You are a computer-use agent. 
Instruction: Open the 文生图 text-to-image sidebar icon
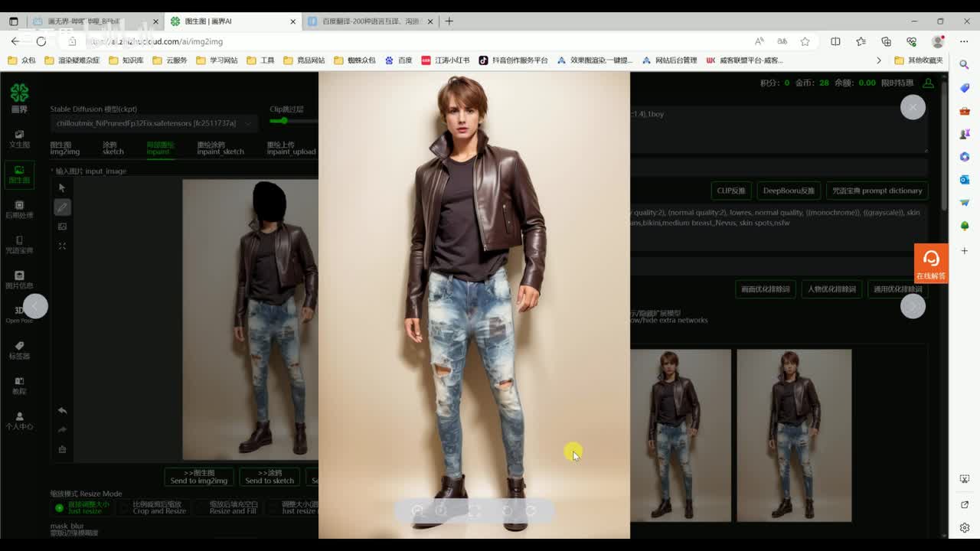(x=19, y=139)
